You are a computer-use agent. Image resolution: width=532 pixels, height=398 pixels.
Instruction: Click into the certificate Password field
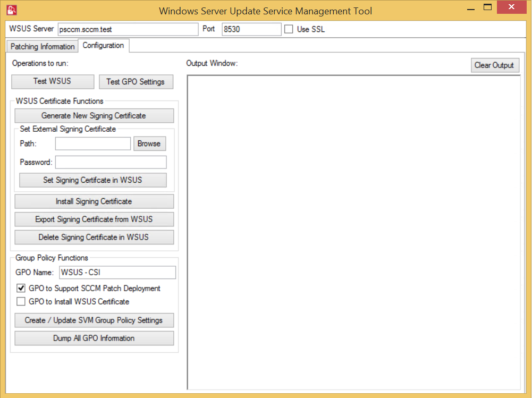111,162
